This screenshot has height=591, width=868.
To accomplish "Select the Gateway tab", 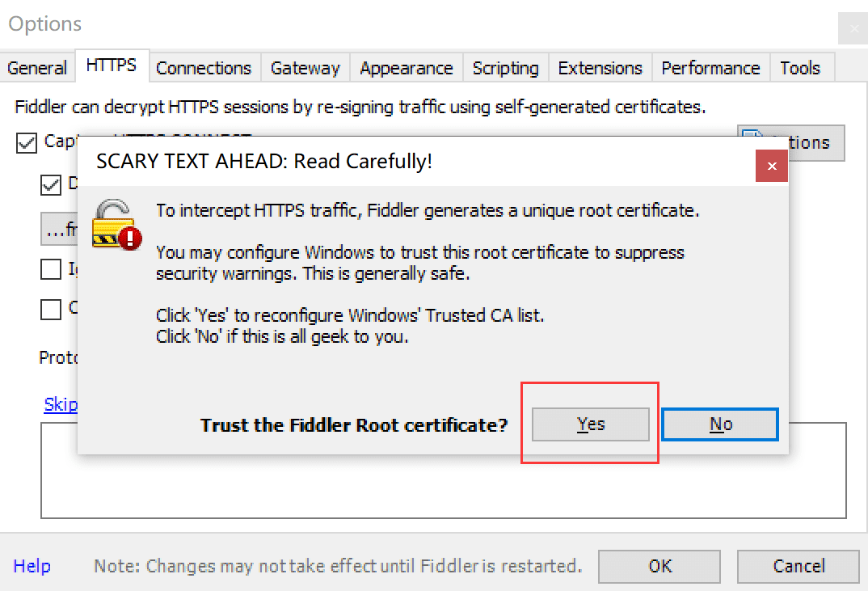I will pyautogui.click(x=305, y=68).
